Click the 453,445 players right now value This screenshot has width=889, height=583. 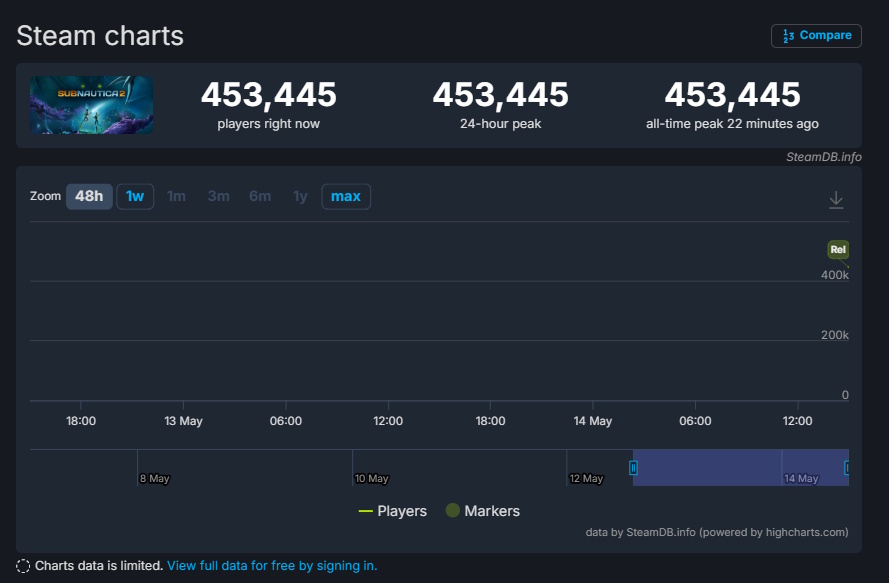[269, 94]
